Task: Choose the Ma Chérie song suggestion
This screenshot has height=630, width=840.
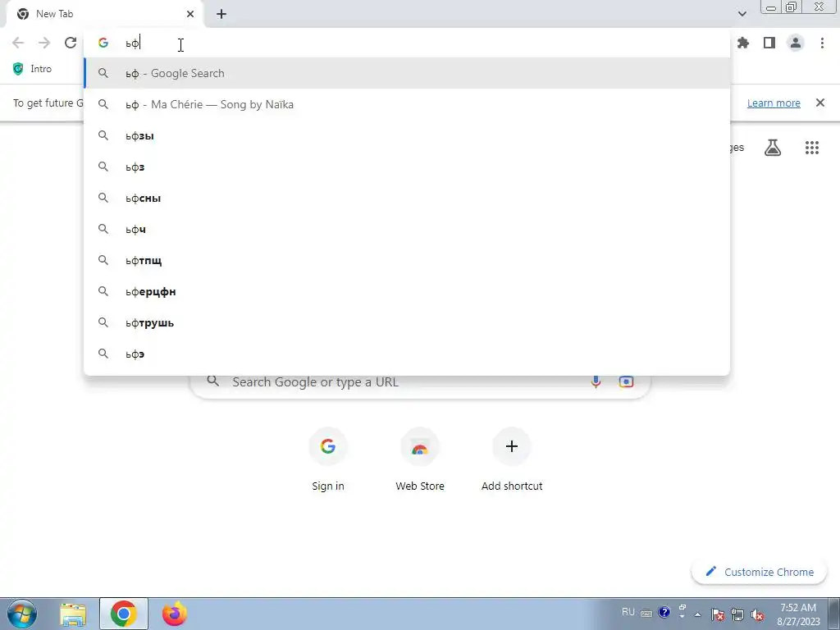Action: point(407,104)
